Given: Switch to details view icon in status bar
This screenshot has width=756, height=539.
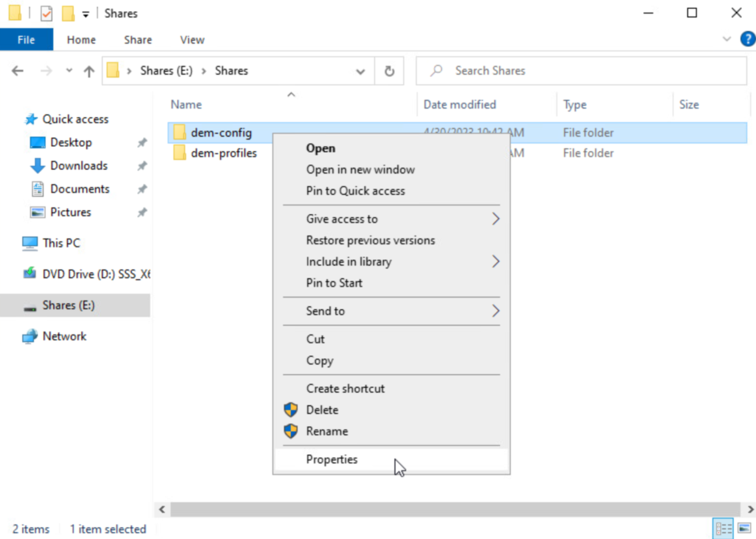Looking at the screenshot, I should tap(724, 529).
